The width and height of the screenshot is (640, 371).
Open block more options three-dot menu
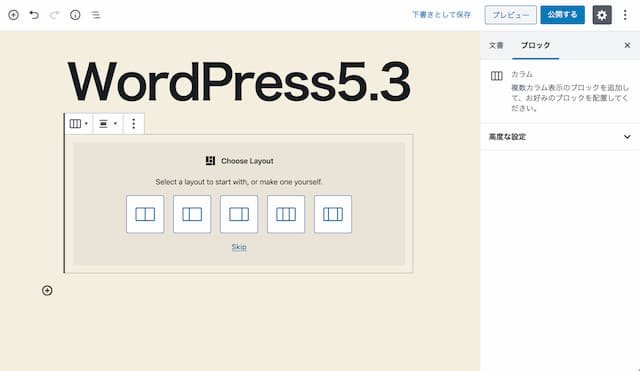[x=133, y=124]
